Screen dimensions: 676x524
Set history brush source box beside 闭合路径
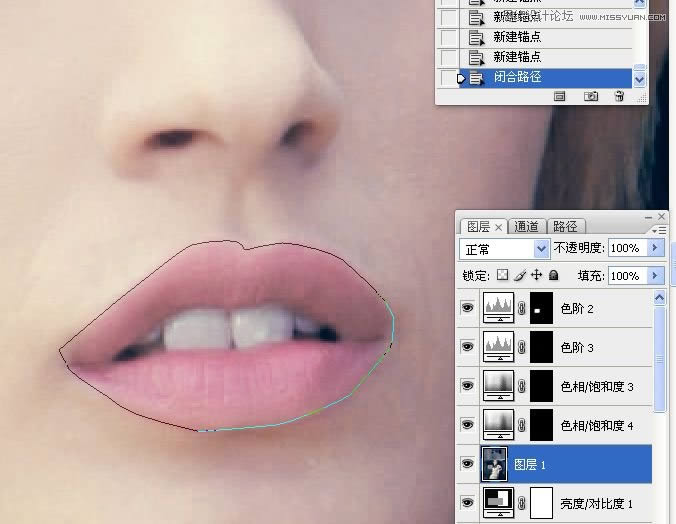[449, 77]
